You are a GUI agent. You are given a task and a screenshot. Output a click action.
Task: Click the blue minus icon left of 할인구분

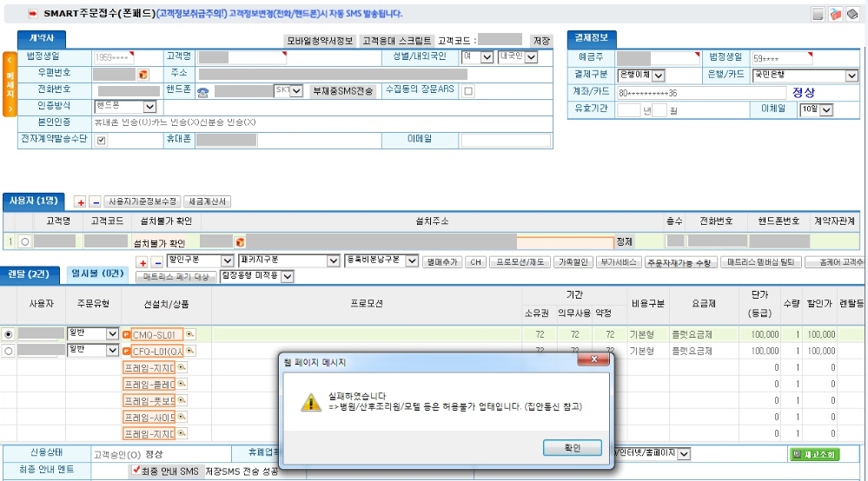coord(158,262)
